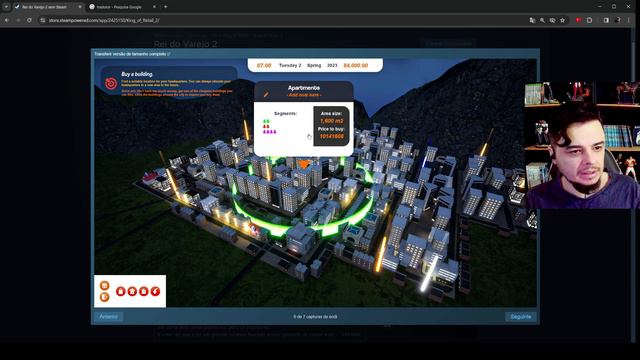Close the tradutor Google search tab
Image resolution: width=640 pixels, height=360 pixels.
point(154,7)
